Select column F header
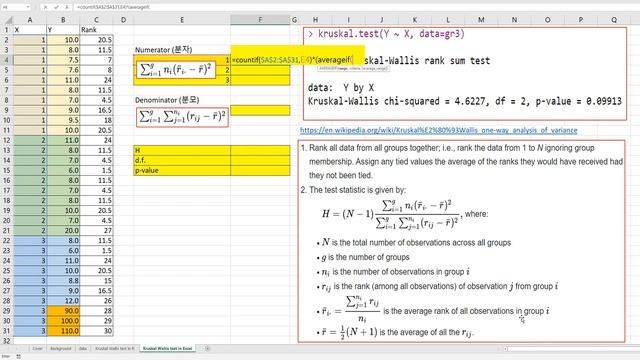Viewport: 640px width, 360px height. pos(260,20)
